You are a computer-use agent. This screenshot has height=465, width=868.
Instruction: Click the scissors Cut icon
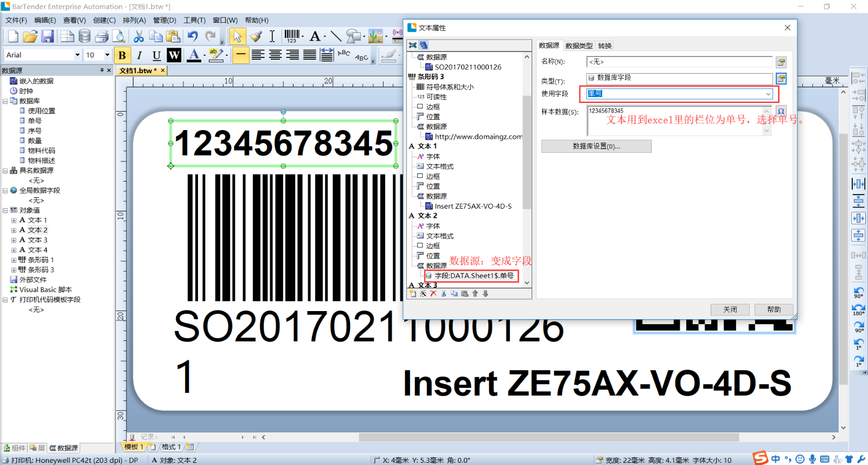[139, 36]
